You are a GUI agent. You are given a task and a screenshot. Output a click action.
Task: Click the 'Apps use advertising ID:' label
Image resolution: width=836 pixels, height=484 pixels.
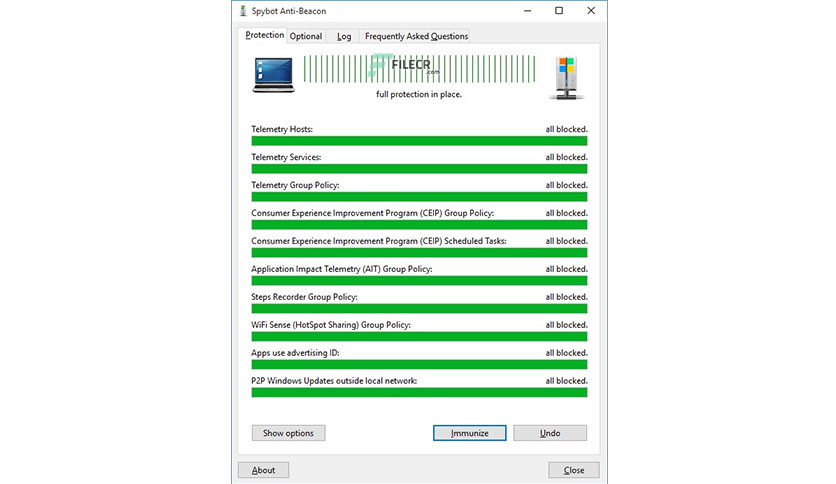[295, 353]
